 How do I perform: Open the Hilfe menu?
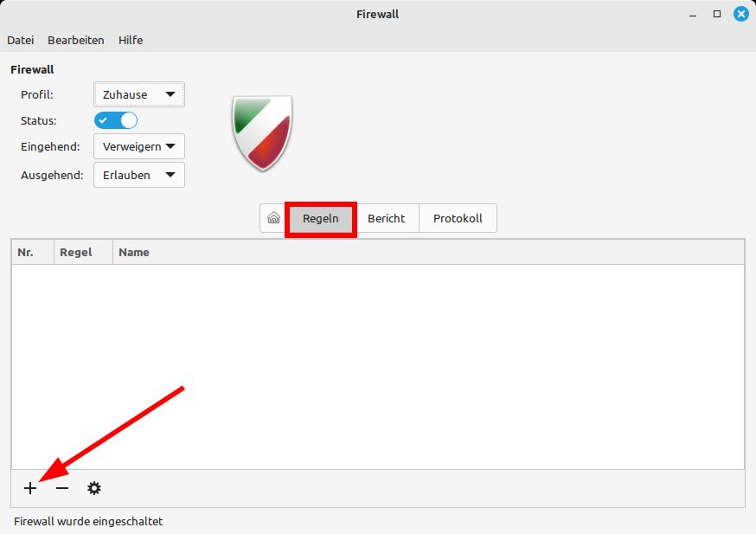(x=131, y=40)
